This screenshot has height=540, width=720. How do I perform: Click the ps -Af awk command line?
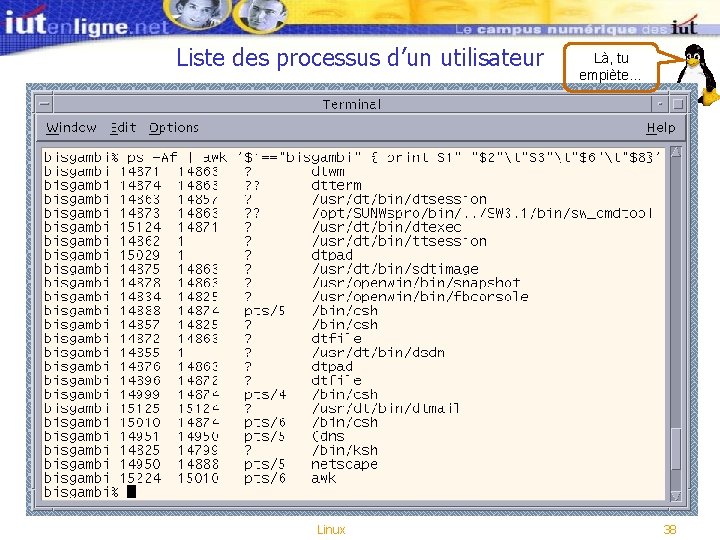pyautogui.click(x=352, y=158)
